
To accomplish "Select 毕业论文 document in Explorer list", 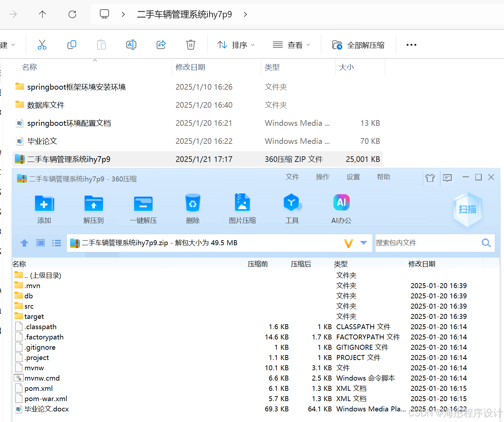I will point(197,141).
